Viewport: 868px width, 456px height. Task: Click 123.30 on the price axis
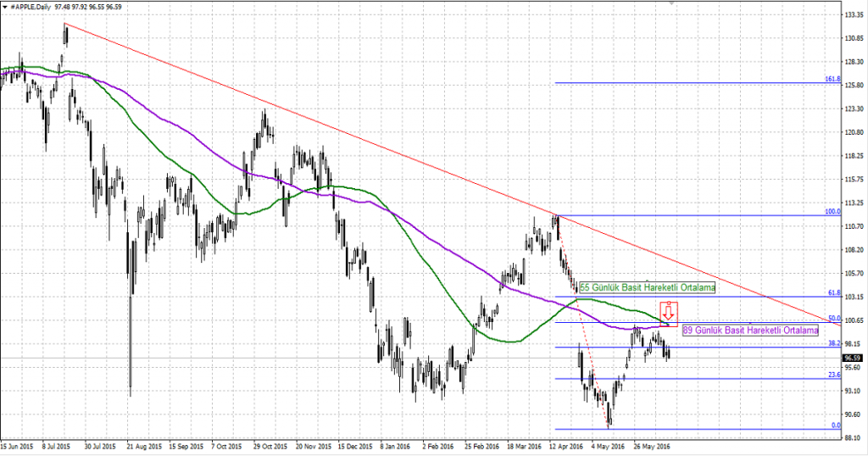point(854,108)
